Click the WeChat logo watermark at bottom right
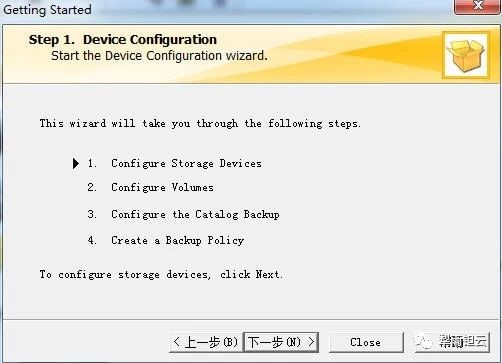 coord(423,341)
